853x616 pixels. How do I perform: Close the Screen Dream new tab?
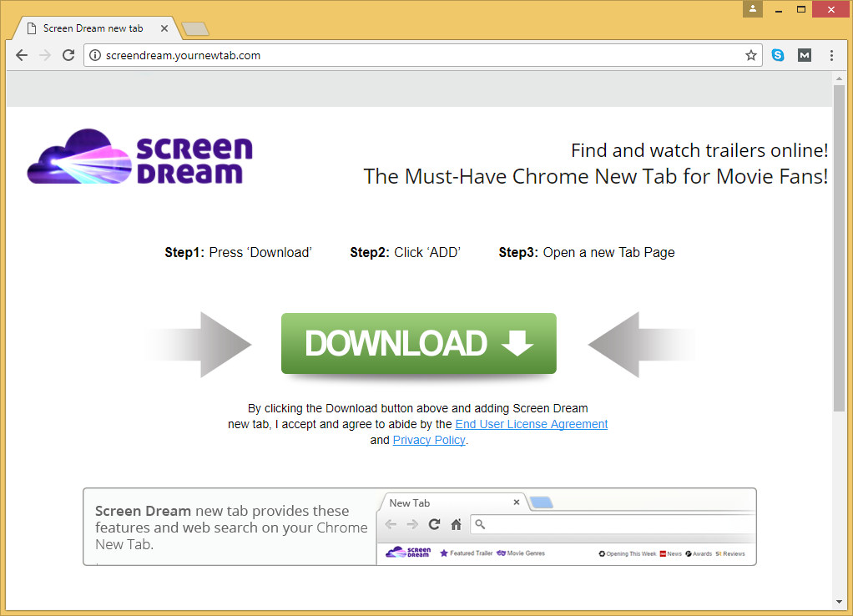164,28
